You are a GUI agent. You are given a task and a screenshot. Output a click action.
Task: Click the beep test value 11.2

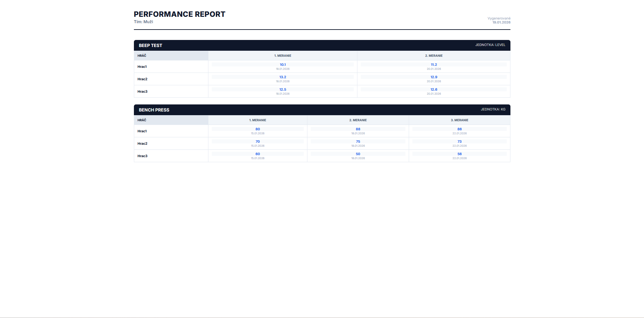[434, 65]
